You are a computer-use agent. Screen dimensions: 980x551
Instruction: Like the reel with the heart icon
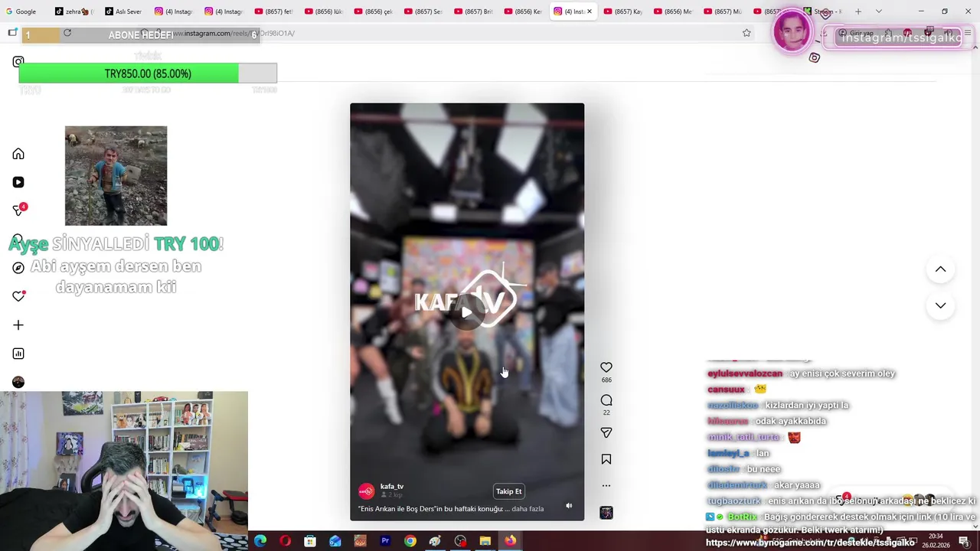click(606, 367)
